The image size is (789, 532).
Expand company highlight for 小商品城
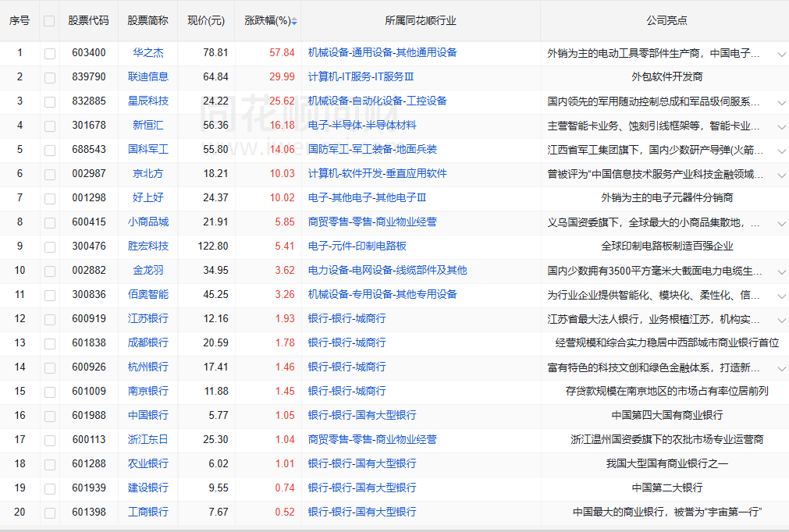[781, 223]
